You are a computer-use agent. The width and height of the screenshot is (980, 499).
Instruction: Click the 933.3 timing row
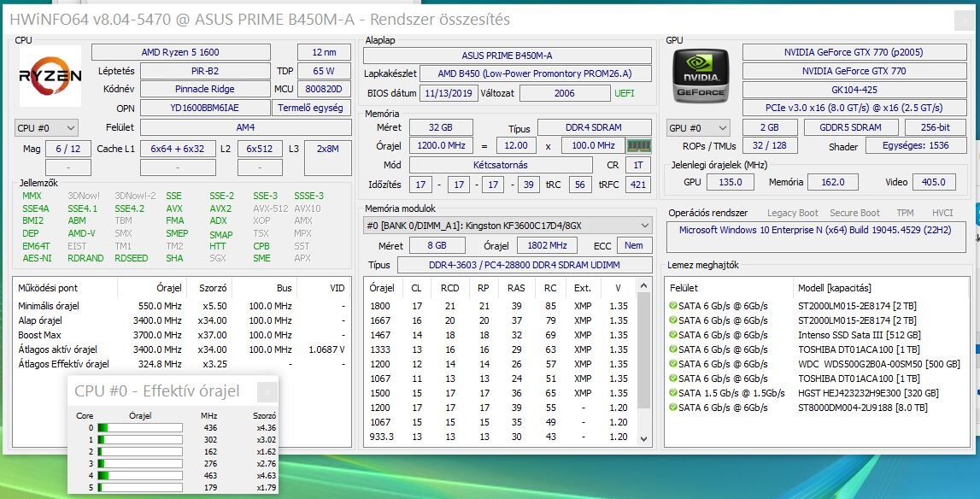click(x=500, y=437)
